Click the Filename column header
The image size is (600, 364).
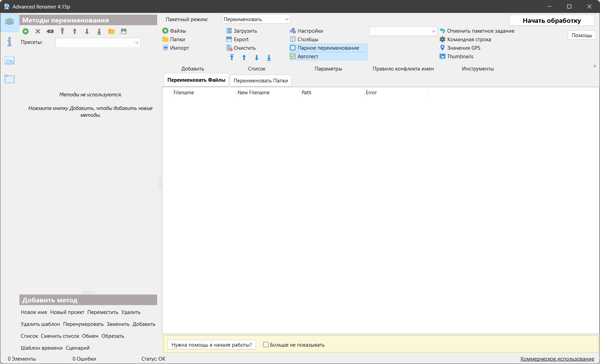[x=184, y=93]
